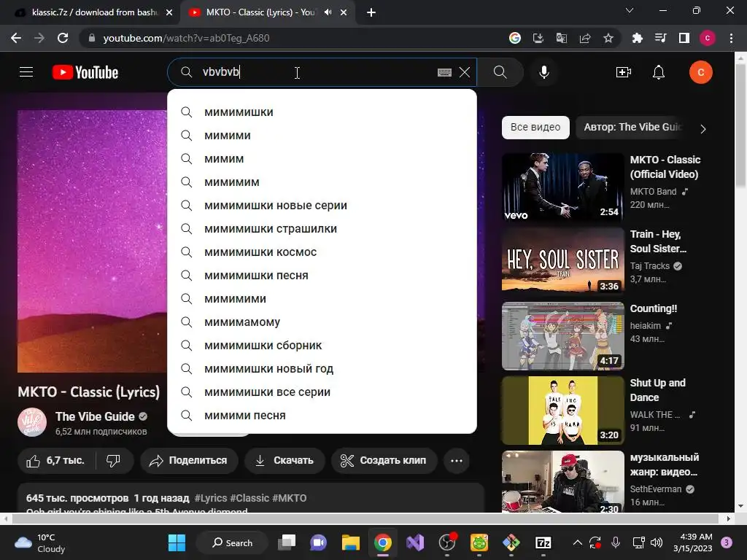The width and height of the screenshot is (747, 560).
Task: Choose suggestion мимимишки страшилки
Action: pyautogui.click(x=322, y=229)
